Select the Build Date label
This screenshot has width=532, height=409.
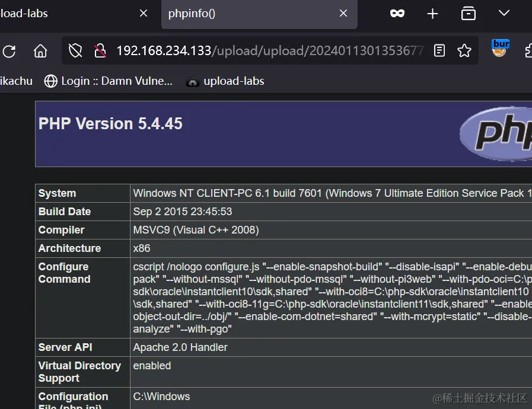[65, 212]
